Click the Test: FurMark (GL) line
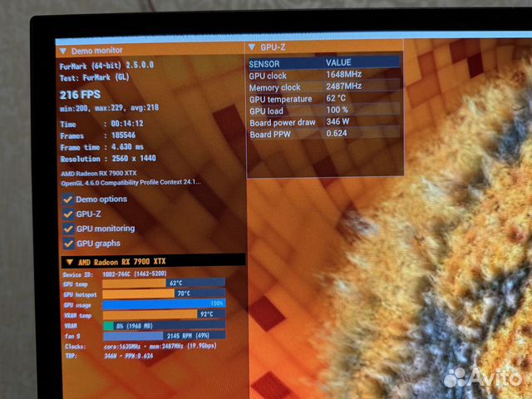The width and height of the screenshot is (532, 399). pyautogui.click(x=94, y=77)
